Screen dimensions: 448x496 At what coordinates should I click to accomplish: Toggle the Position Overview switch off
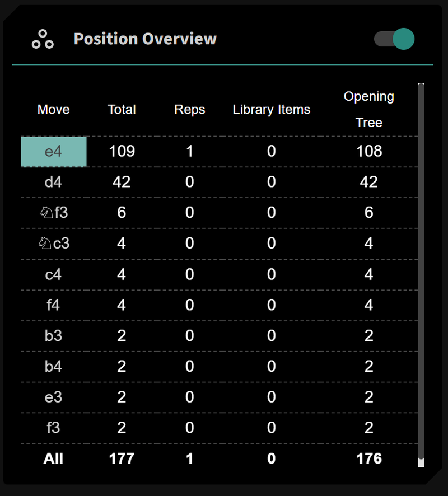394,39
